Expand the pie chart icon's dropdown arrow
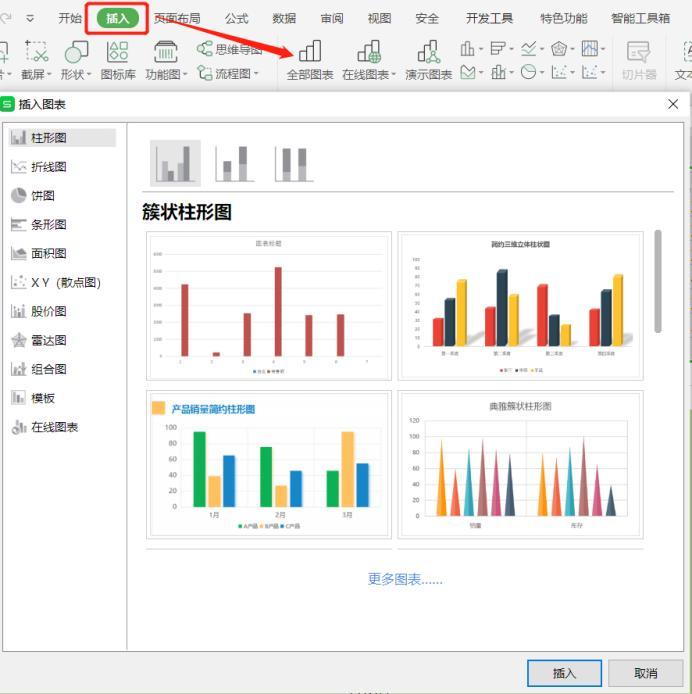Screen dimensions: 692x694 pos(542,72)
